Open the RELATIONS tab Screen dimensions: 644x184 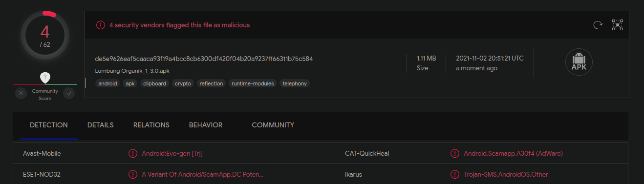(151, 125)
